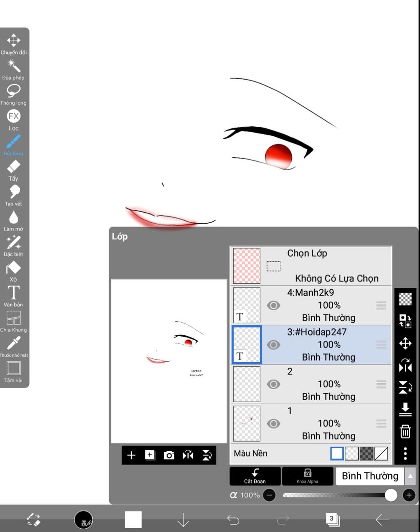Screen dimensions: 420x532
Task: Add a special layer with boxed plus
Action: (150, 455)
